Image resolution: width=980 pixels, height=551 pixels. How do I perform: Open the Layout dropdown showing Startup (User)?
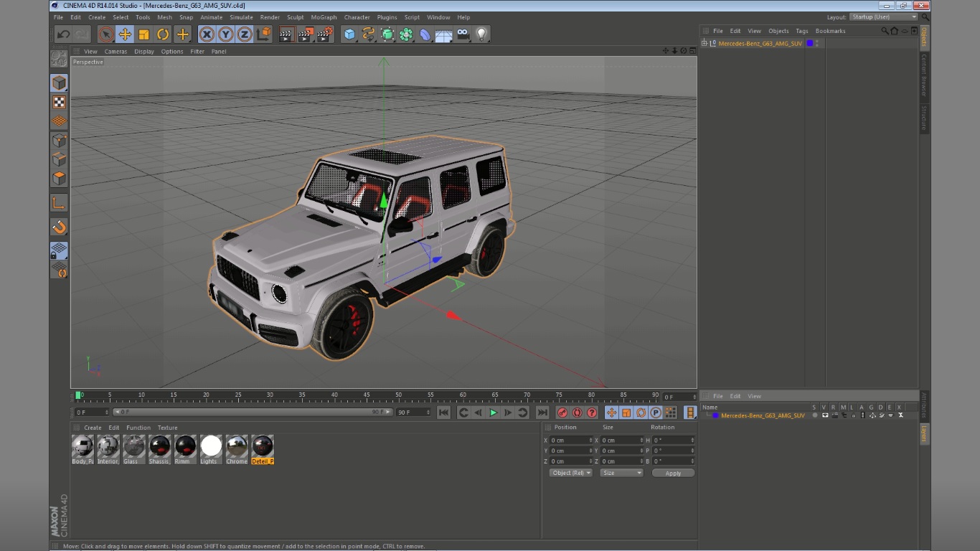pos(884,17)
